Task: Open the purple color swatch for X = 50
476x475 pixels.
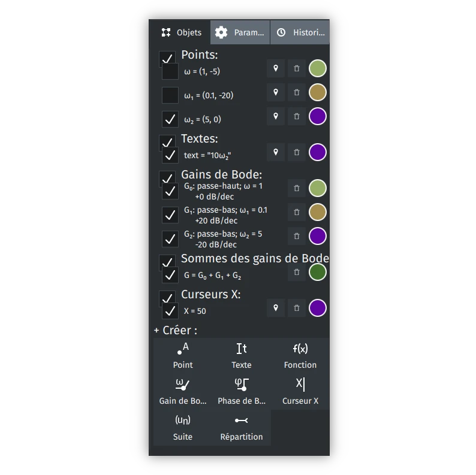Action: 318,308
